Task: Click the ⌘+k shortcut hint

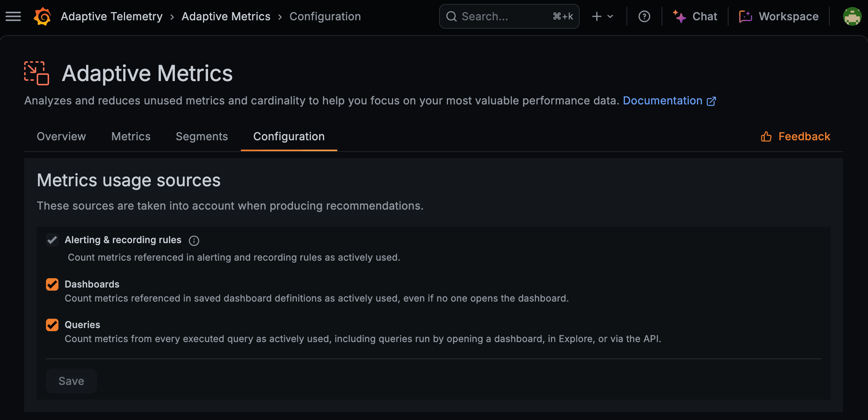Action: pos(563,16)
